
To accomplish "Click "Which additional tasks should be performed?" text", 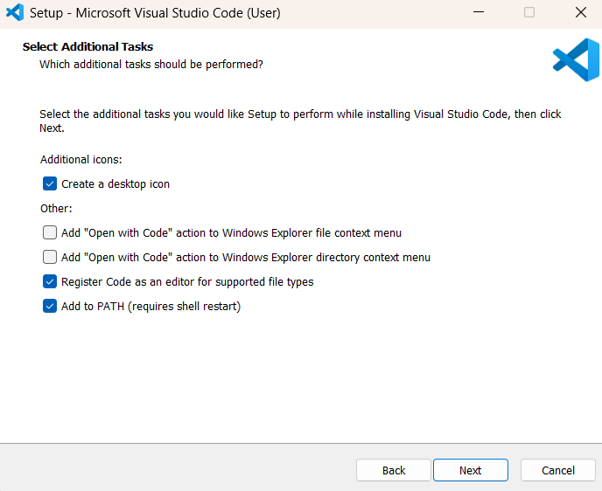I will click(151, 64).
